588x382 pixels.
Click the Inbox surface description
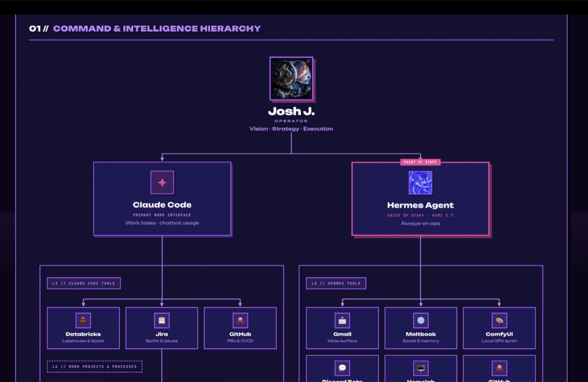[342, 341]
